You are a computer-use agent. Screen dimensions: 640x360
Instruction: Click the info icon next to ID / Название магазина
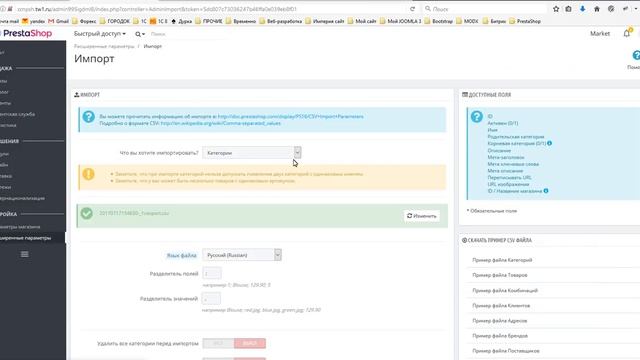coord(546,191)
